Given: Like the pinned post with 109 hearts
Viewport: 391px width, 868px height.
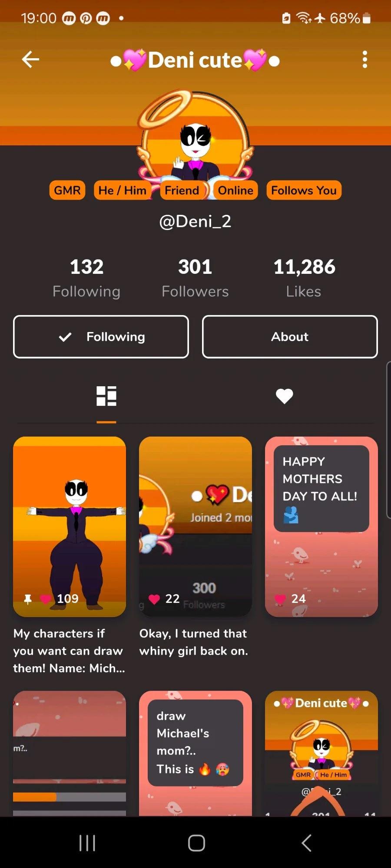Looking at the screenshot, I should coord(46,599).
